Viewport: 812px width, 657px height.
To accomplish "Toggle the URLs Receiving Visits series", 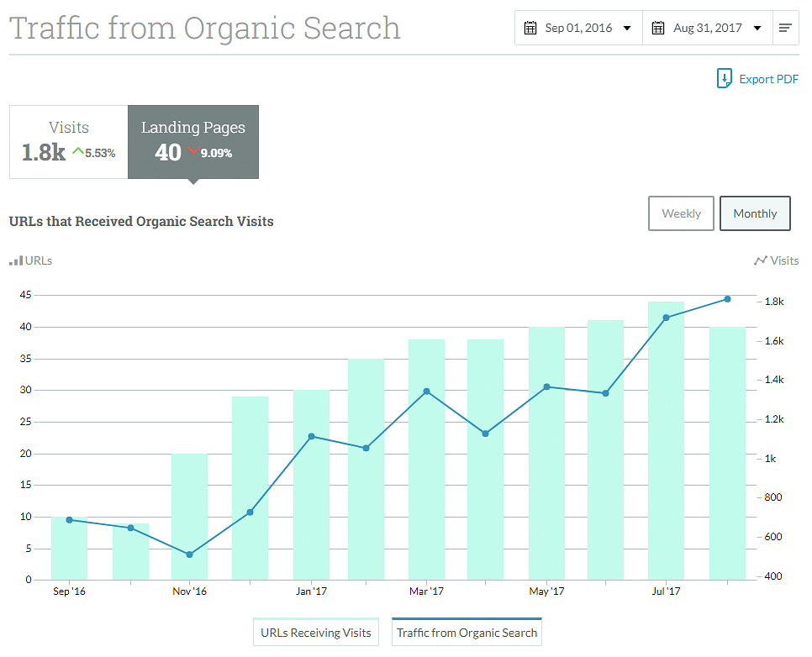I will coord(316,633).
